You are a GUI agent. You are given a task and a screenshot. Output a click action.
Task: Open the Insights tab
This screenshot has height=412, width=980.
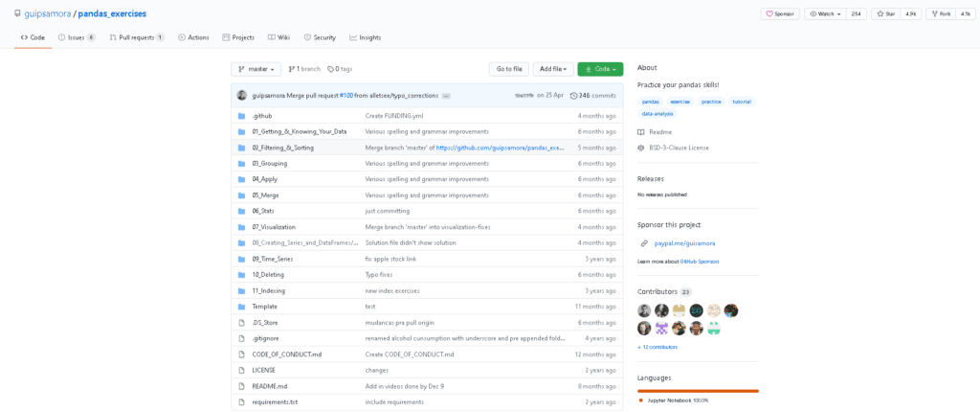(366, 37)
